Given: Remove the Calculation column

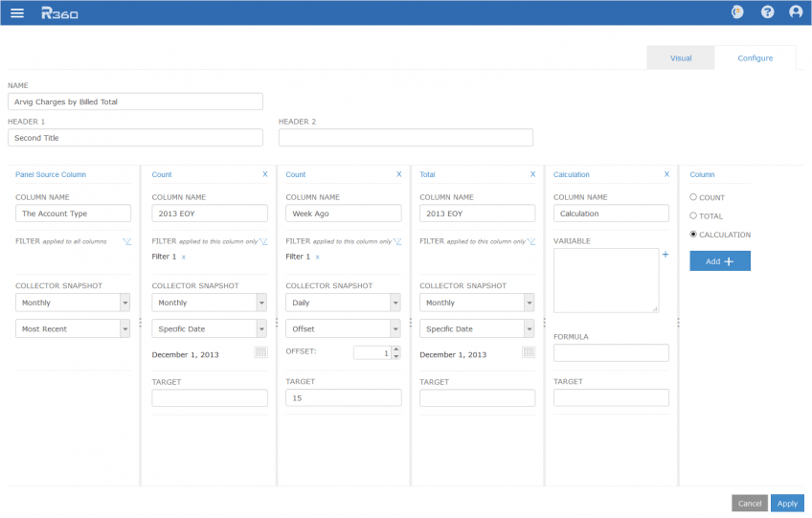Looking at the screenshot, I should click(x=666, y=174).
